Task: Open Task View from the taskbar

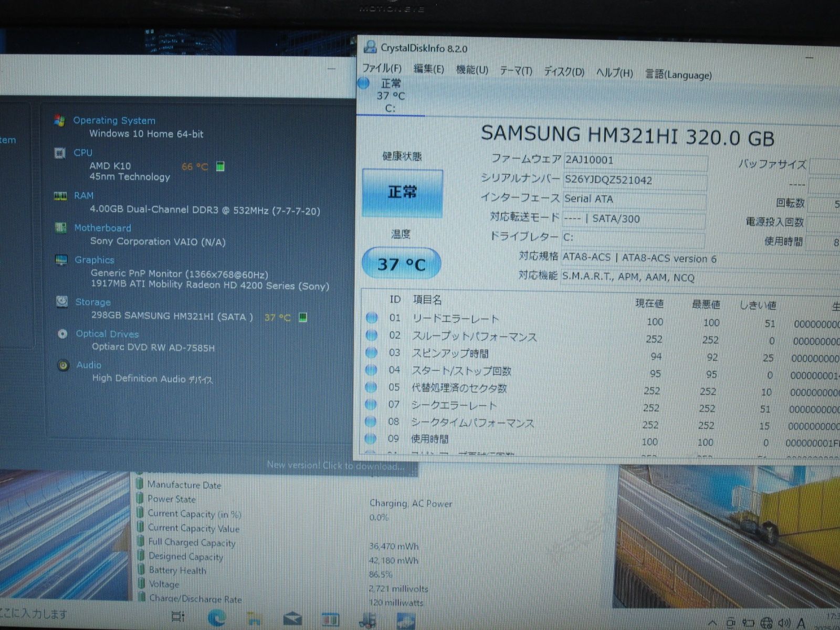Action: (x=178, y=616)
